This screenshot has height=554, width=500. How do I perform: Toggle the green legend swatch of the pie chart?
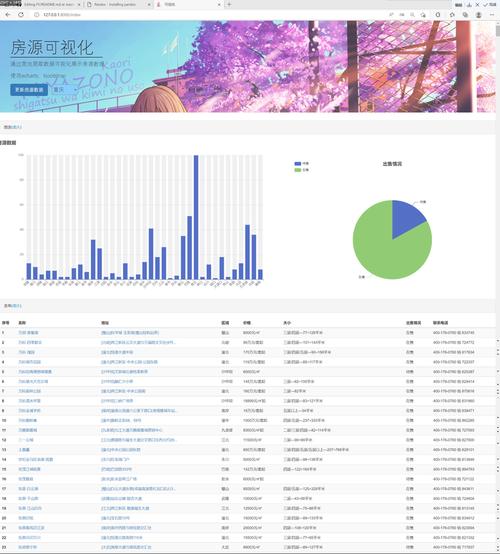298,170
